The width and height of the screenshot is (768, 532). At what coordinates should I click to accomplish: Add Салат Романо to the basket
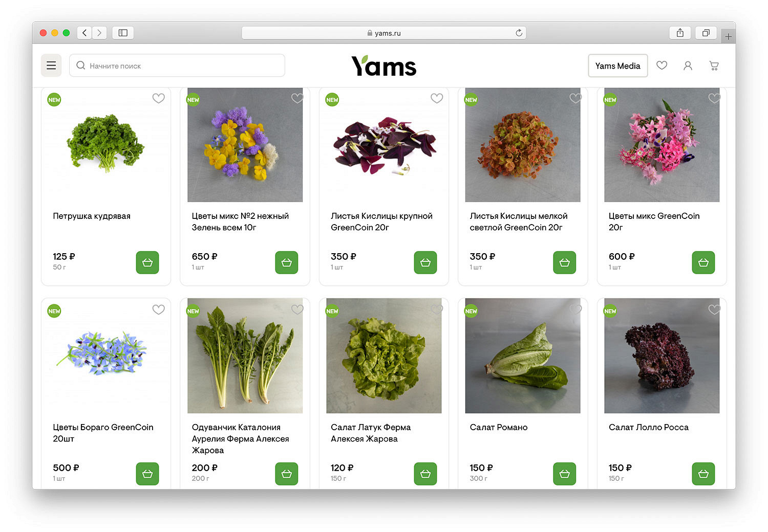click(x=565, y=474)
